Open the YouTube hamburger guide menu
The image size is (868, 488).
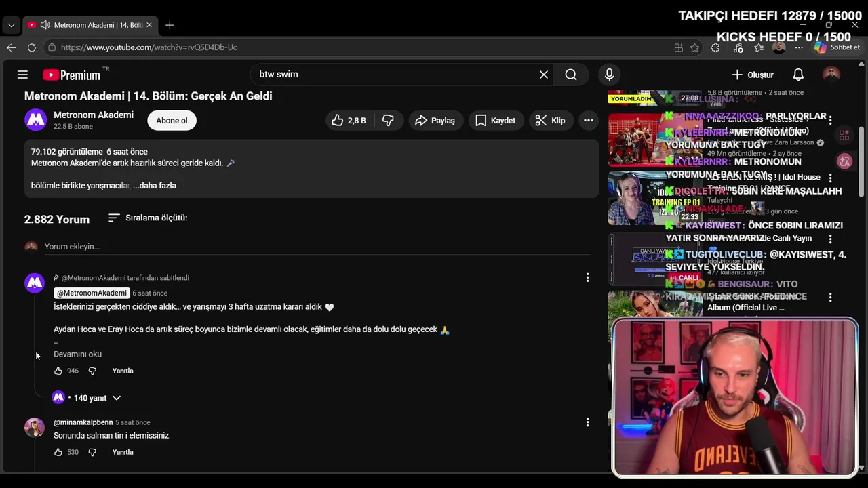pos(22,75)
